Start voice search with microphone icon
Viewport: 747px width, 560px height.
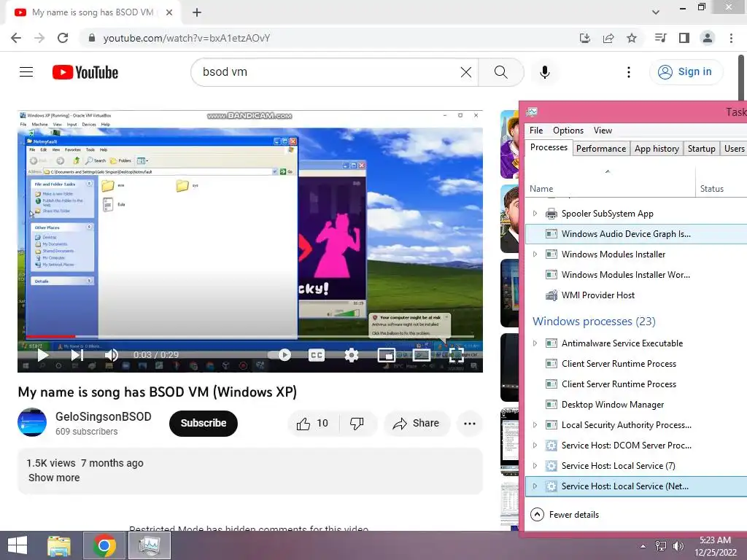pyautogui.click(x=544, y=72)
